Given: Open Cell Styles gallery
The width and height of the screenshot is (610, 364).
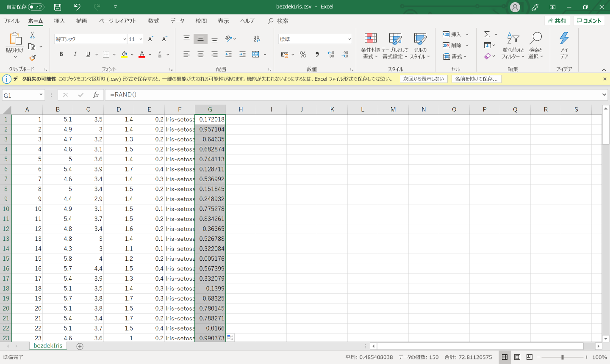Looking at the screenshot, I should tap(420, 46).
